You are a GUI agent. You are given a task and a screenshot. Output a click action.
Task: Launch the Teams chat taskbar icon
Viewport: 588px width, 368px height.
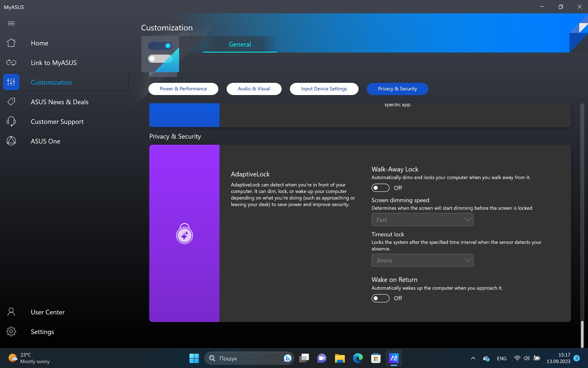click(322, 358)
